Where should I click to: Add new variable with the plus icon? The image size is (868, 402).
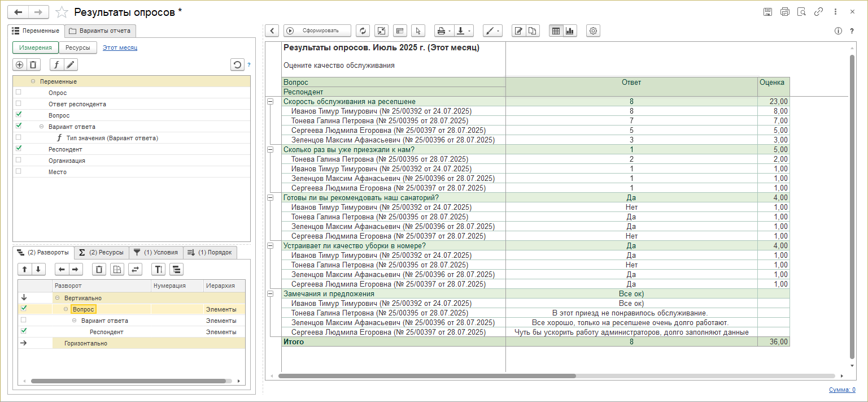[20, 64]
